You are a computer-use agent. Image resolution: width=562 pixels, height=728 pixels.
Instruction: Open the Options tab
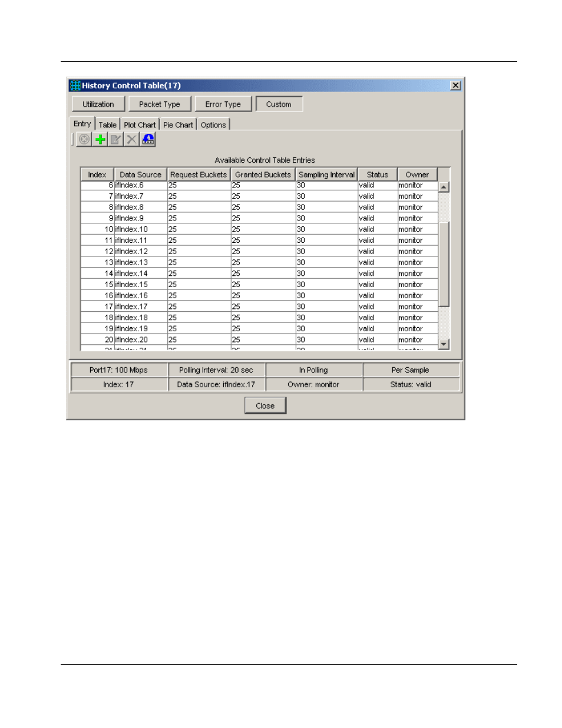(x=213, y=125)
